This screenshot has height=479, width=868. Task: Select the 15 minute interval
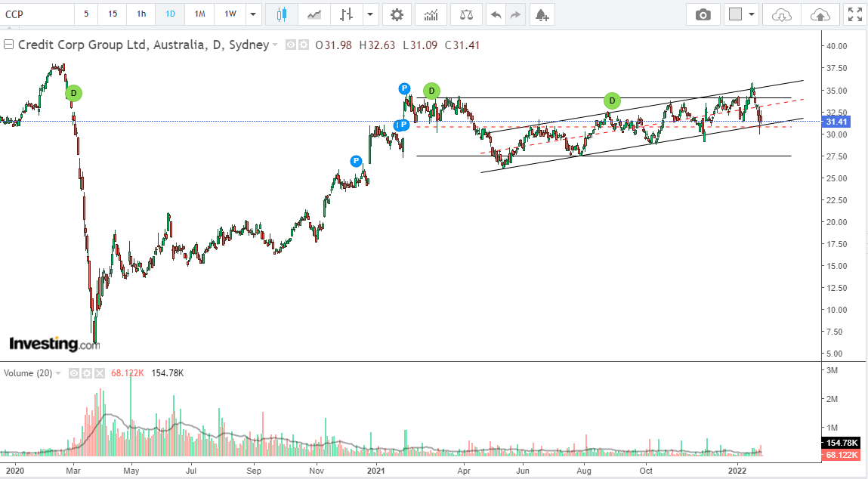click(113, 14)
